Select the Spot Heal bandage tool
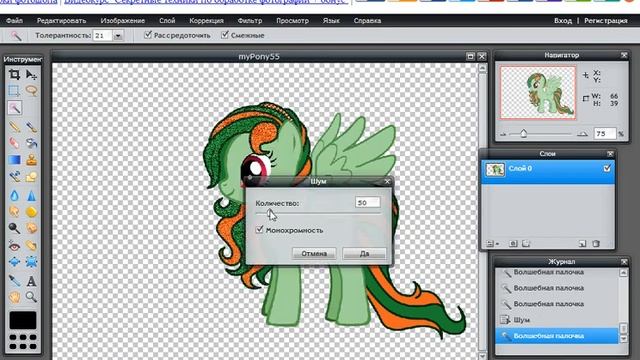 click(31, 246)
